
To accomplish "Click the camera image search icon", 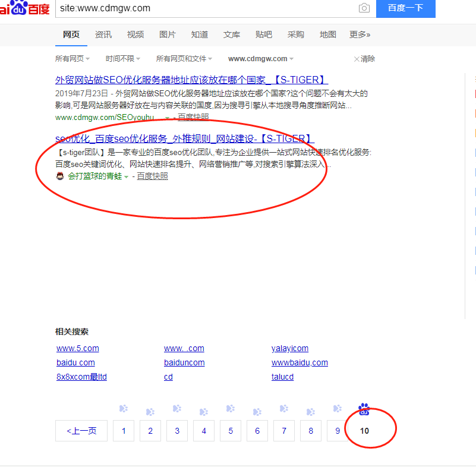I will pos(364,8).
